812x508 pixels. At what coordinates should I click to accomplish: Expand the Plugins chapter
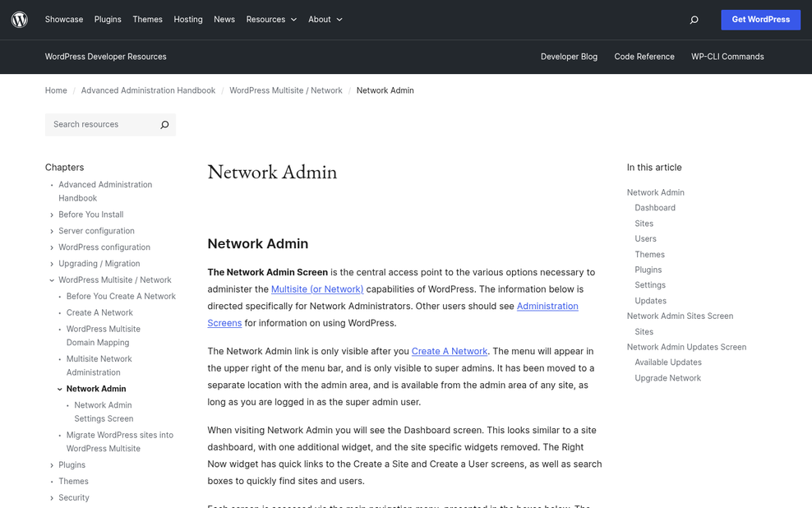pyautogui.click(x=52, y=465)
